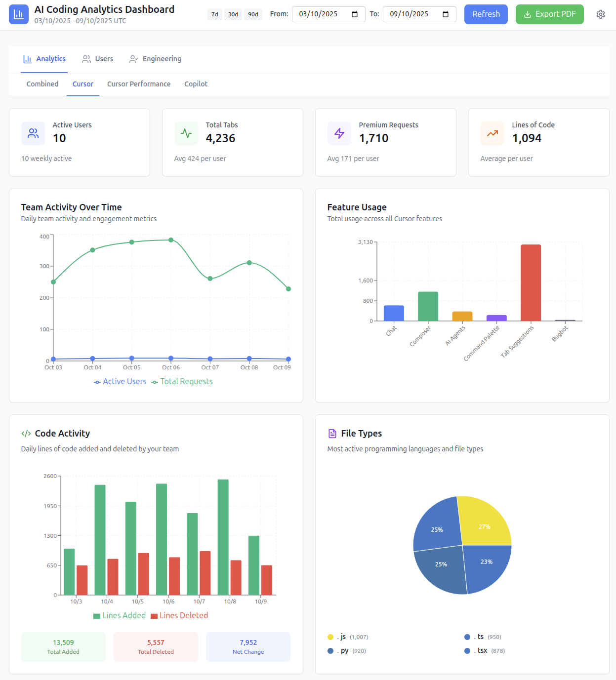
Task: Switch to the Engineering tab
Action: [x=156, y=59]
